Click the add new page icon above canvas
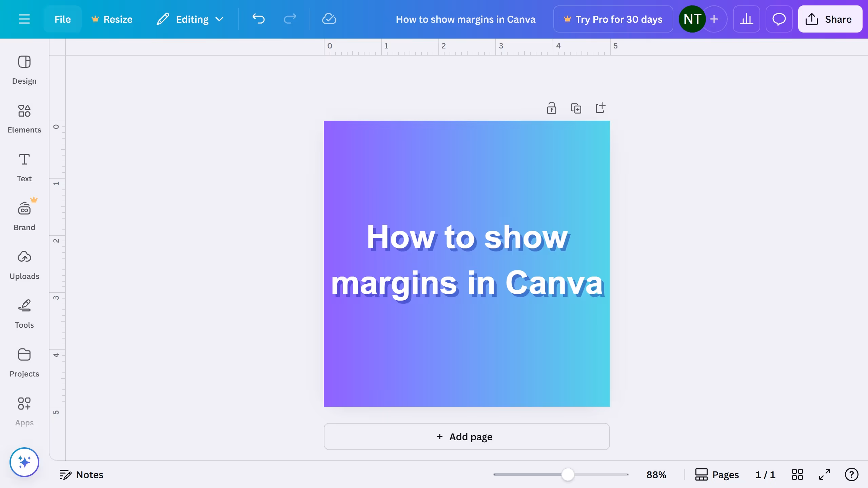This screenshot has height=488, width=868. pyautogui.click(x=600, y=108)
